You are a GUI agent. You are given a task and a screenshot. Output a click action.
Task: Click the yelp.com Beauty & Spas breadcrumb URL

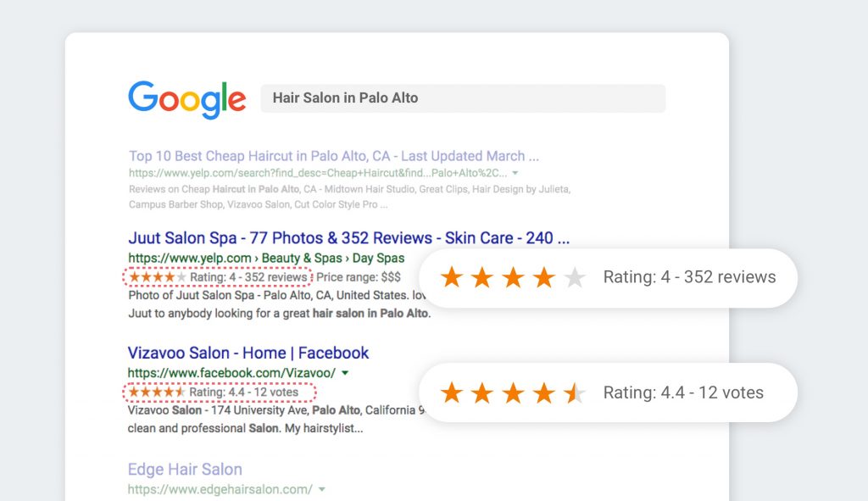[266, 258]
